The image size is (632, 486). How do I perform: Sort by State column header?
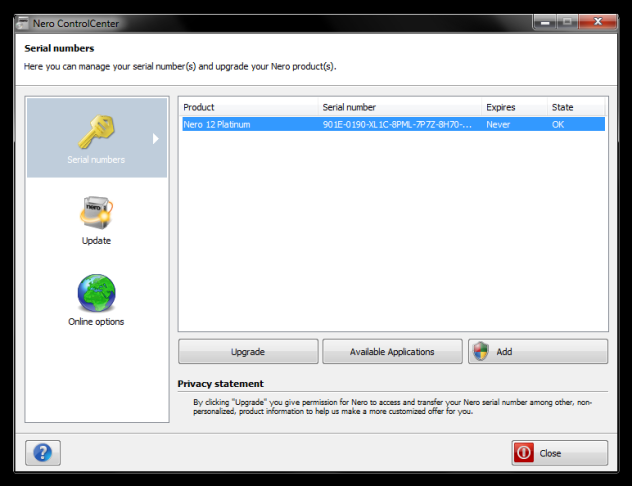[576, 107]
